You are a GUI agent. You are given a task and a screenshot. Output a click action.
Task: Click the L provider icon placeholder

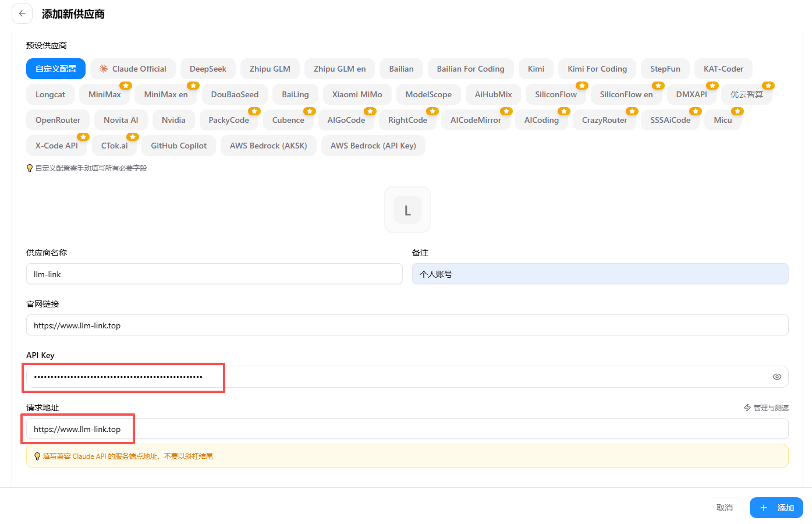(407, 210)
